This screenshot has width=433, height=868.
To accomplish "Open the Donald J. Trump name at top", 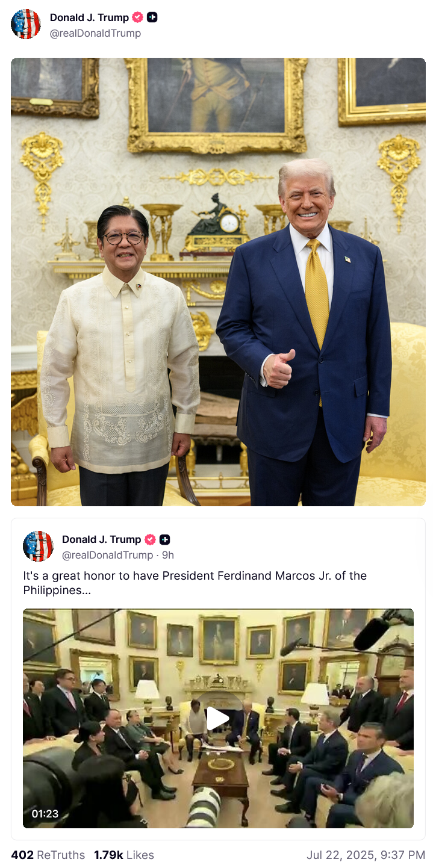I will click(89, 17).
